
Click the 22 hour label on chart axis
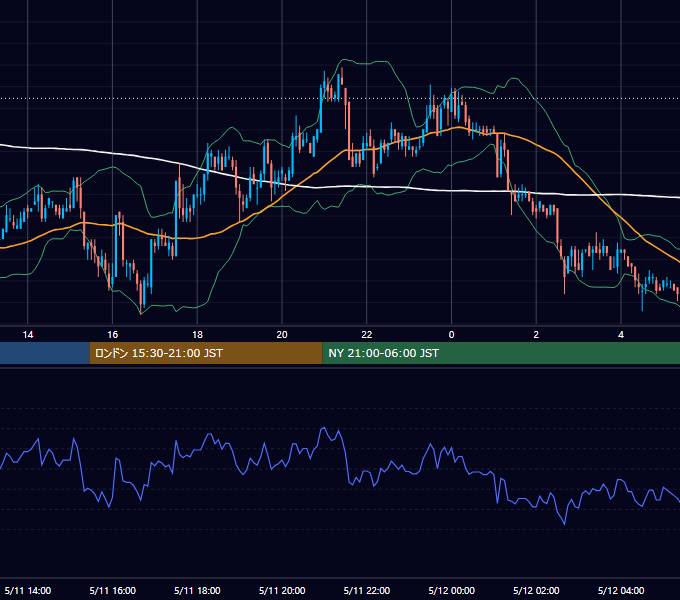click(367, 335)
